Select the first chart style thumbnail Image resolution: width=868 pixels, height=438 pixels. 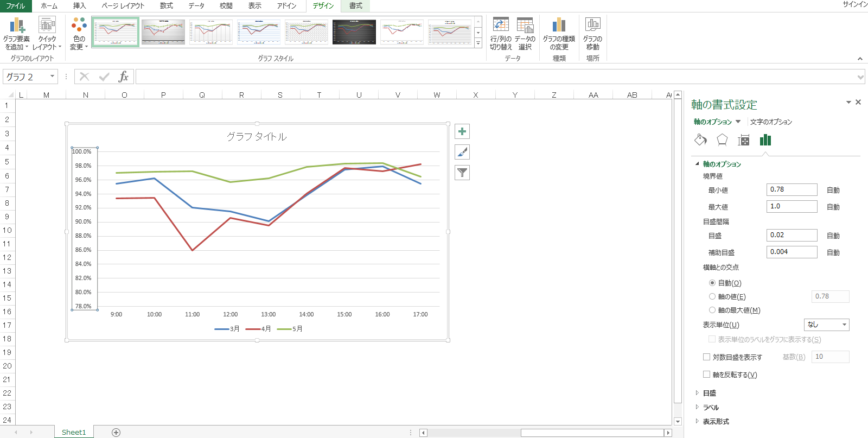[x=116, y=32]
